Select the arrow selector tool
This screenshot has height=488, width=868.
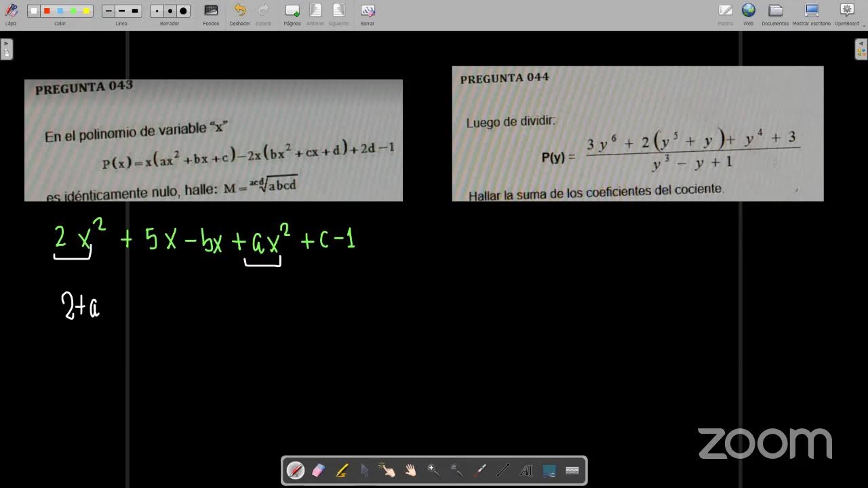[365, 470]
